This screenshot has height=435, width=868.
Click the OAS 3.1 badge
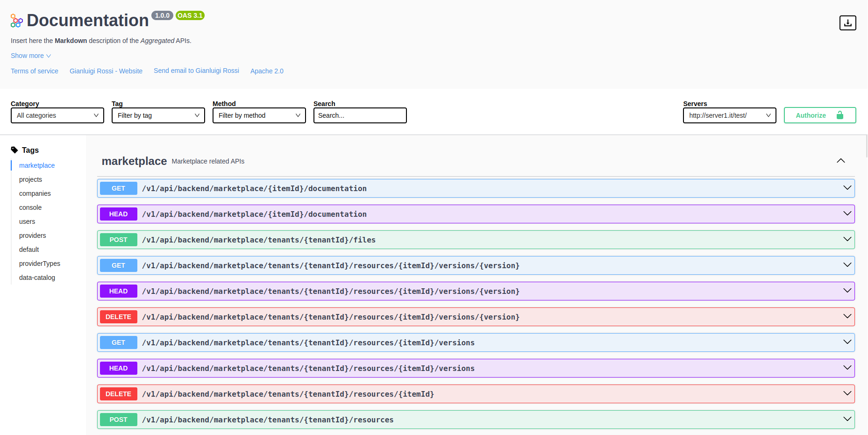pyautogui.click(x=190, y=15)
